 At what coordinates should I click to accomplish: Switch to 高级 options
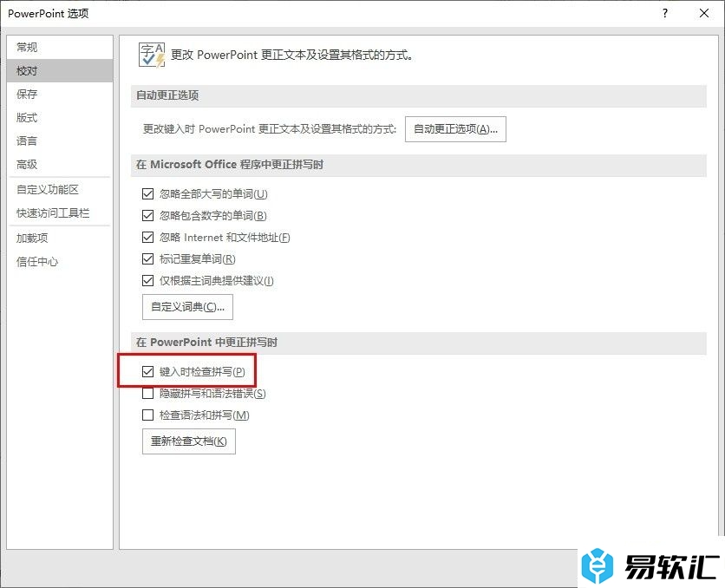click(60, 165)
